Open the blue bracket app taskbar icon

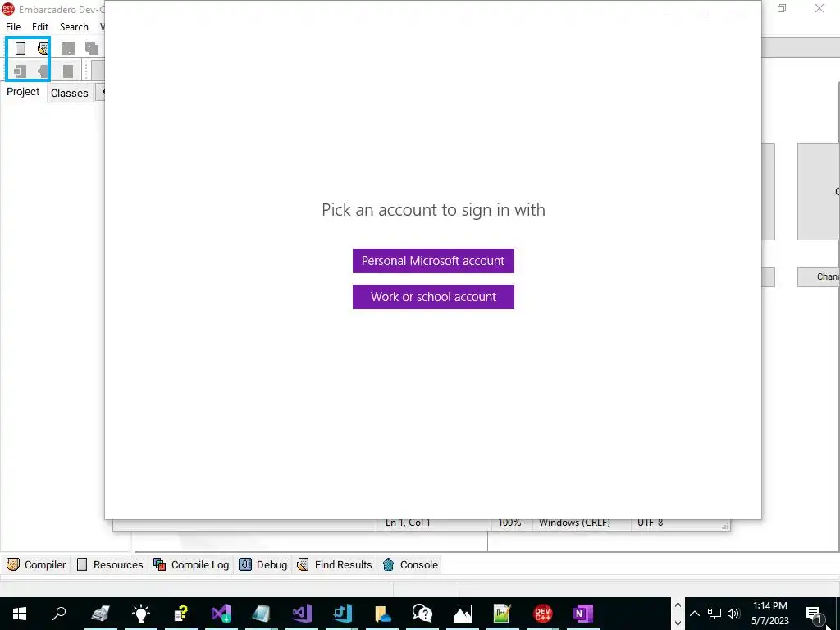[x=342, y=614]
